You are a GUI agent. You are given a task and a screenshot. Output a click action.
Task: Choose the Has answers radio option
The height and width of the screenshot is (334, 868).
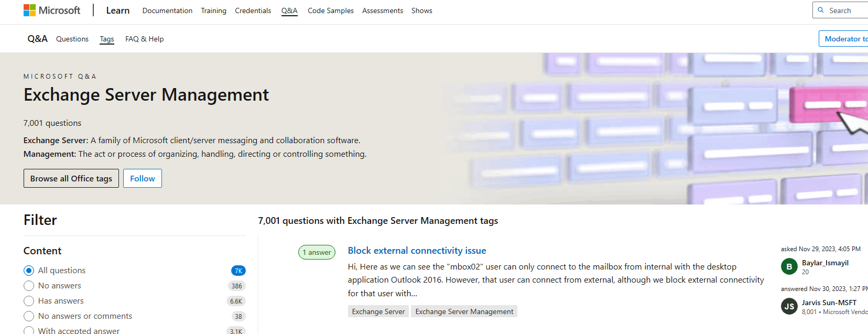click(29, 301)
